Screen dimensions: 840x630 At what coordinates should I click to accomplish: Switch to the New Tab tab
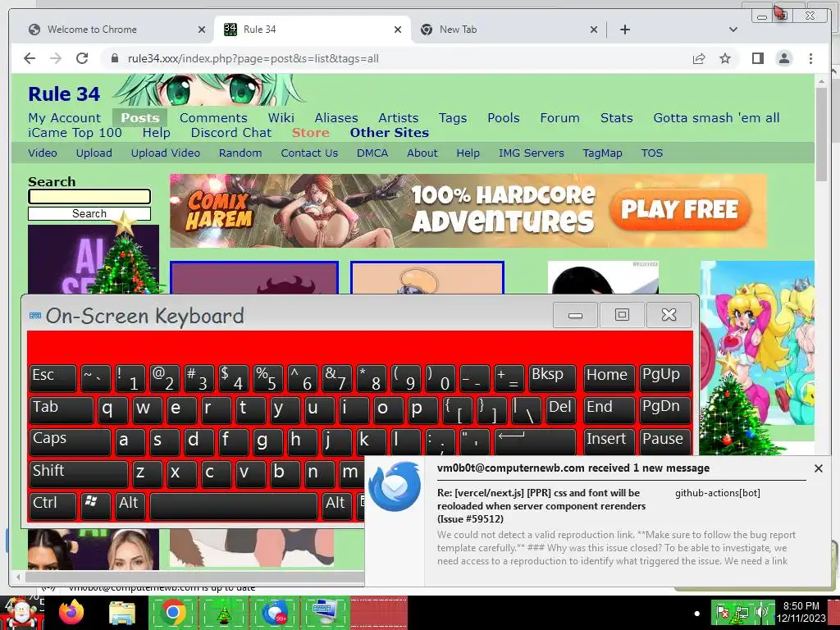(509, 30)
